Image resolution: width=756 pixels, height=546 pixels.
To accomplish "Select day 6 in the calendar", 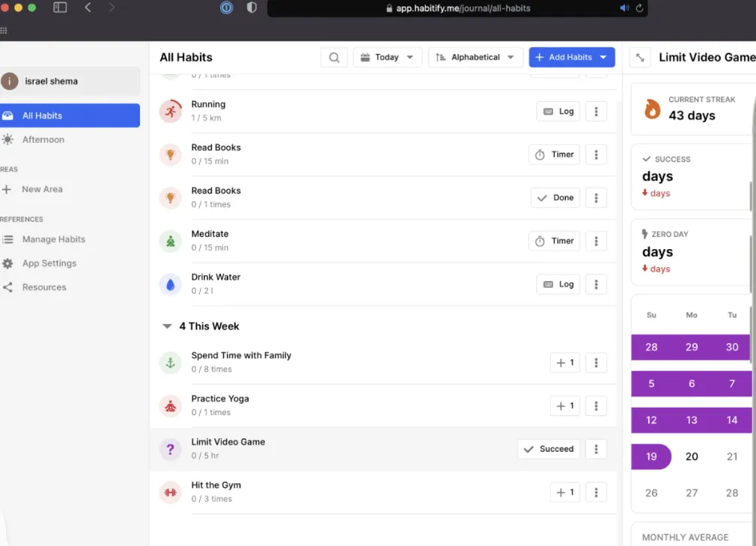I will click(x=692, y=384).
